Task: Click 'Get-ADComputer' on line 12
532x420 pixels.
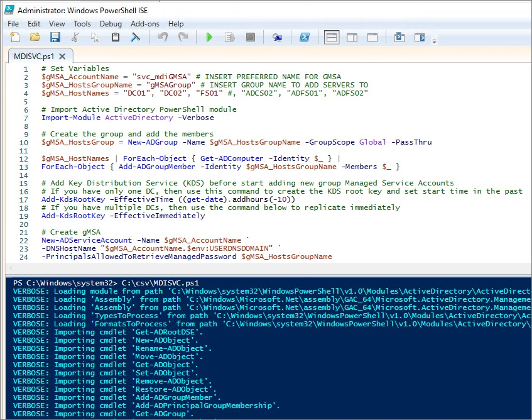Action: pyautogui.click(x=232, y=158)
